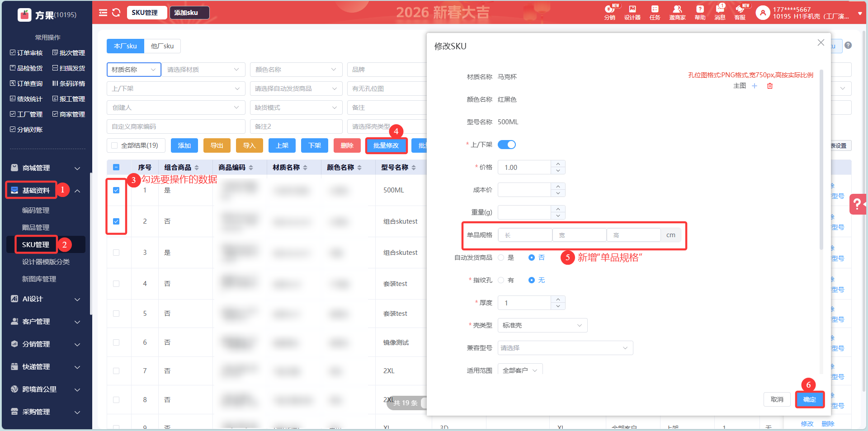The image size is (868, 431).
Task: Expand the 商城管理 sidebar menu
Action: (x=46, y=168)
